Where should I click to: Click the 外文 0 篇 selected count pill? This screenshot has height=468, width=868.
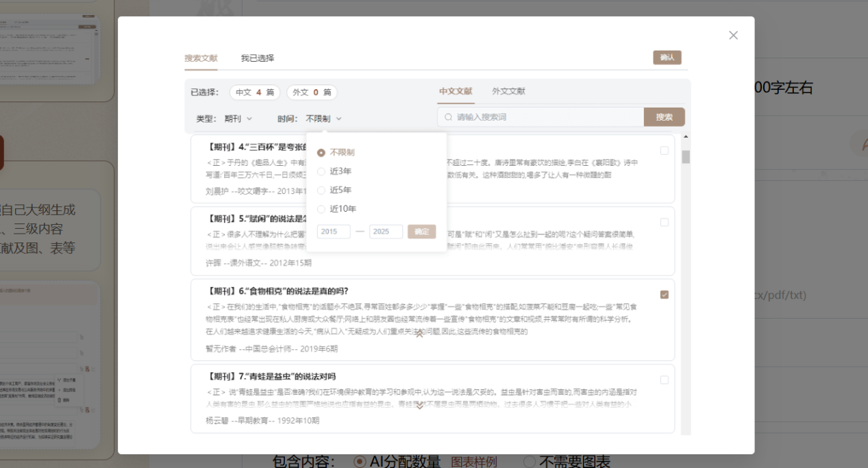click(x=312, y=93)
